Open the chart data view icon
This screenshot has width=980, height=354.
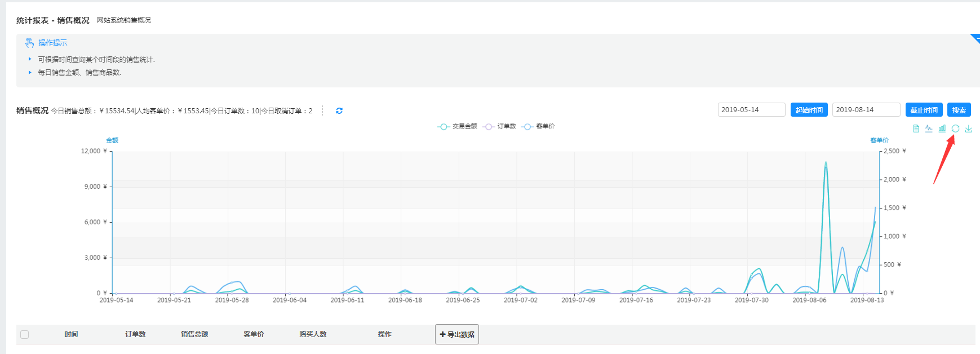click(916, 129)
